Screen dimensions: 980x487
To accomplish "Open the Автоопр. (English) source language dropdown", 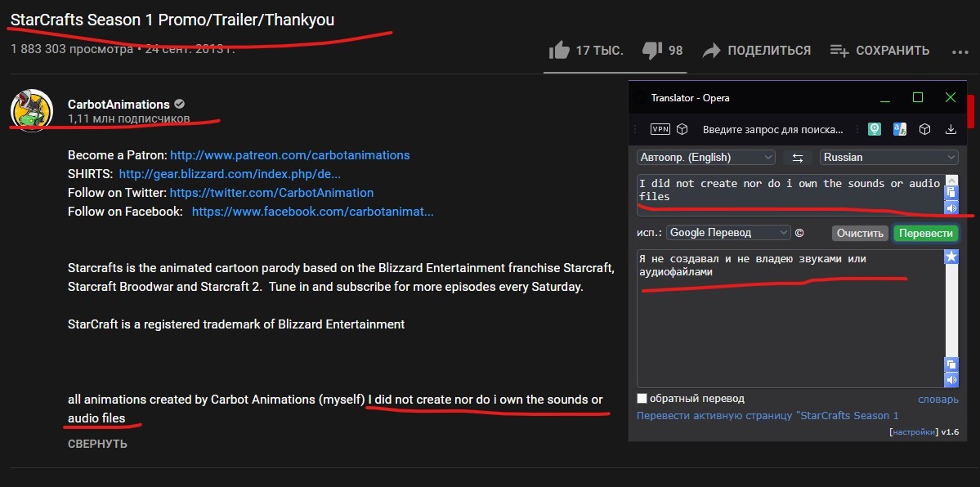I will point(706,158).
